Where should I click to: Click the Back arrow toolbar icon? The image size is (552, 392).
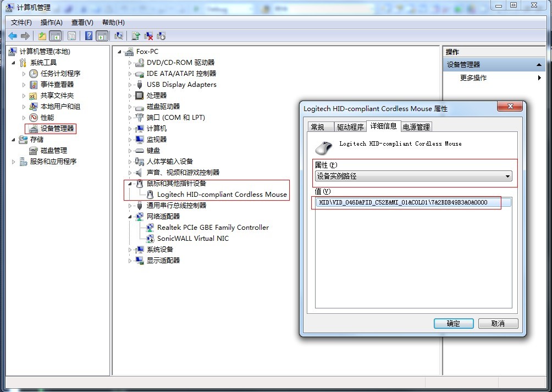click(13, 36)
